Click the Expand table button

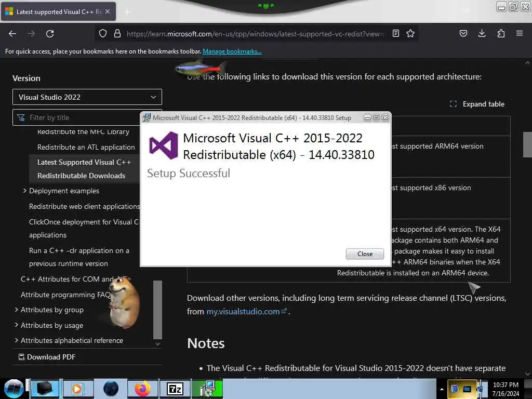pos(477,104)
